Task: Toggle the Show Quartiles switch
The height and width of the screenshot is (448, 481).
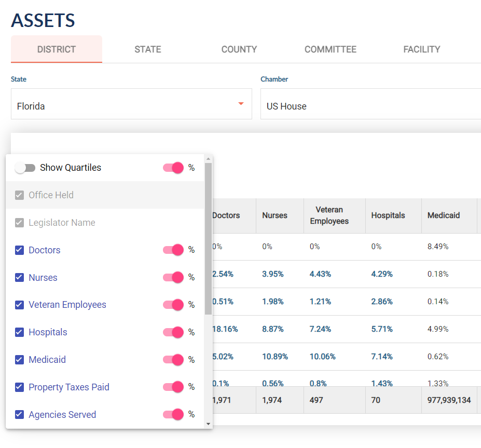Action: [x=25, y=168]
